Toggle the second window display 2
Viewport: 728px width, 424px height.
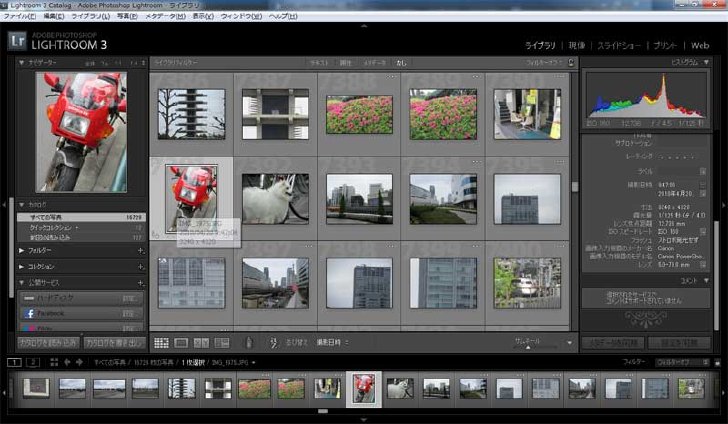(33, 362)
